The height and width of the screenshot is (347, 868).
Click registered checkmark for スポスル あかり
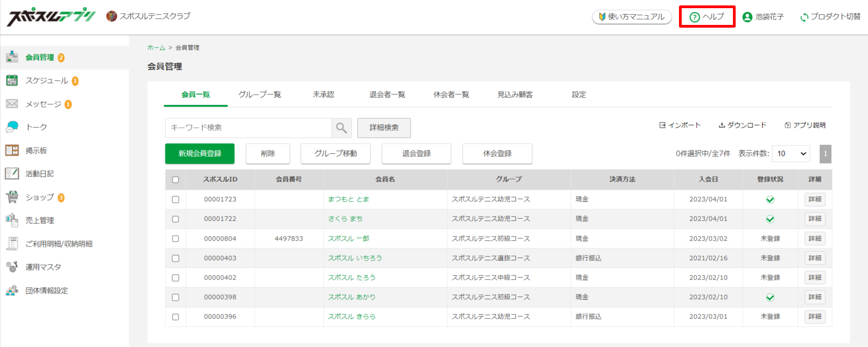click(x=770, y=297)
